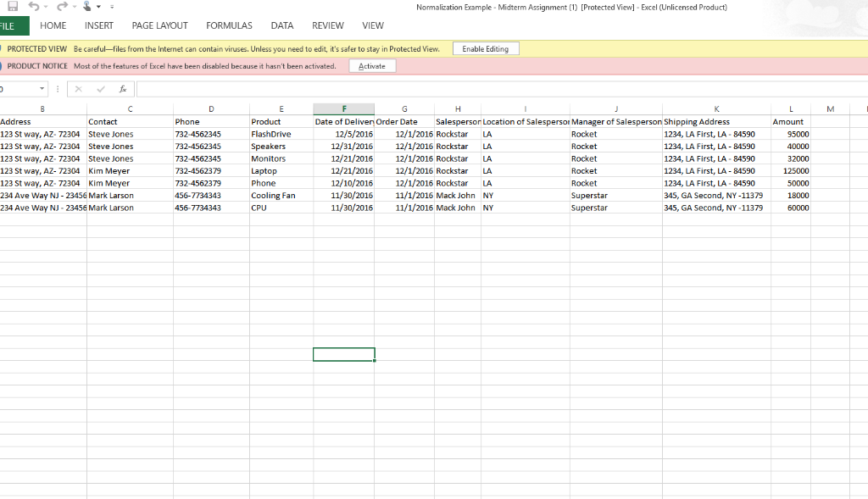Select the 'Speakers' product cell
This screenshot has height=499, width=868.
click(281, 146)
